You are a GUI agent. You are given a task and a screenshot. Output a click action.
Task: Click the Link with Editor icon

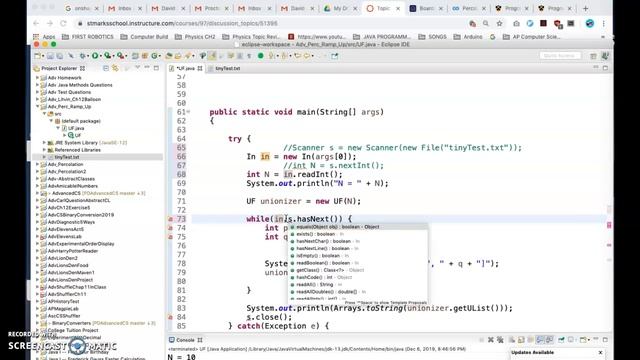point(115,68)
